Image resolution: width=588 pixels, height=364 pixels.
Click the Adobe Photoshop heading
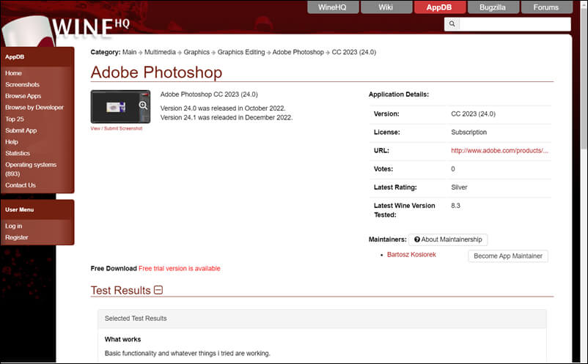tap(156, 73)
